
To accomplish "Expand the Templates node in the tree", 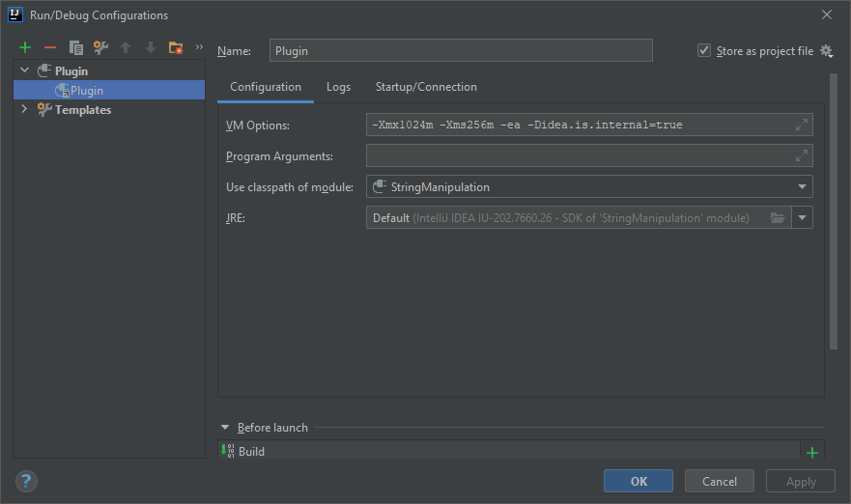I will click(x=24, y=109).
